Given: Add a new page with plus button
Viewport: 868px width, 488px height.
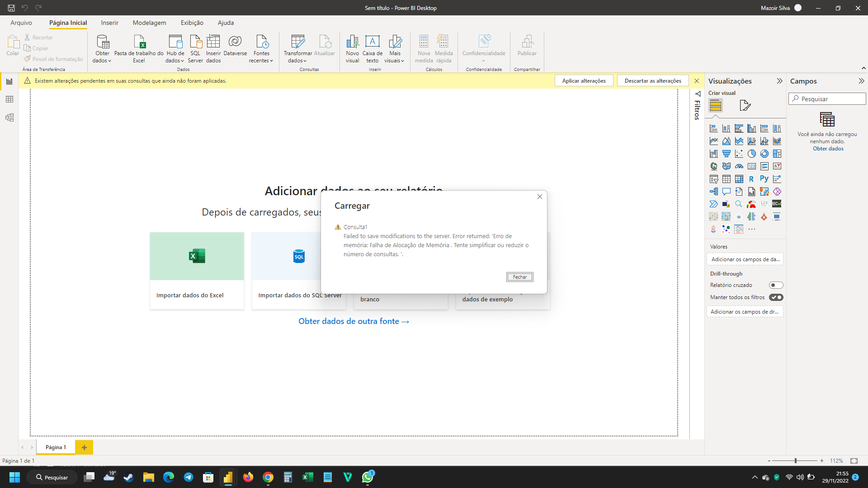Looking at the screenshot, I should pos(84,447).
